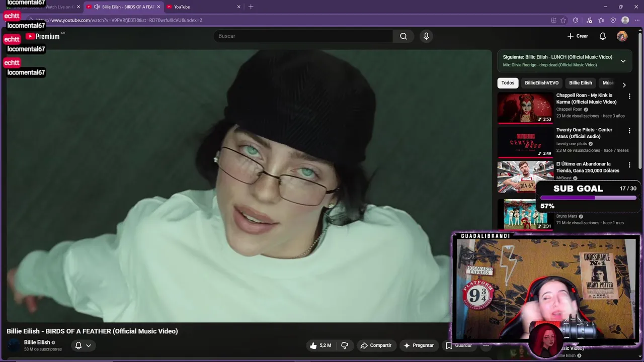Start voice search with microphone icon
The width and height of the screenshot is (644, 362).
coord(426,36)
